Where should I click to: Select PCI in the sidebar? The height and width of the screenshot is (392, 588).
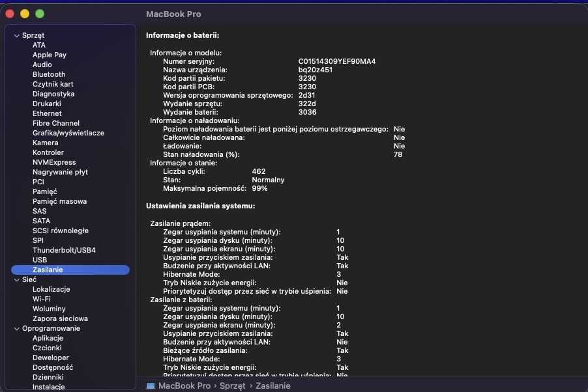click(x=38, y=182)
